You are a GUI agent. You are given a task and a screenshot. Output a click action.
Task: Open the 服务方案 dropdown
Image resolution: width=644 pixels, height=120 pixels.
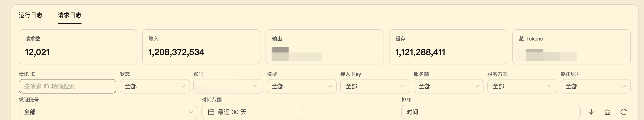coord(522,86)
